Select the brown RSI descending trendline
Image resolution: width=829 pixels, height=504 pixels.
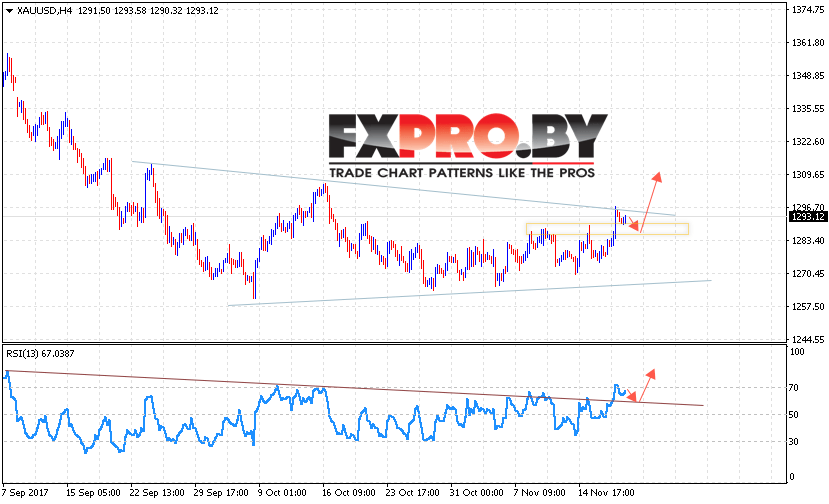(354, 388)
